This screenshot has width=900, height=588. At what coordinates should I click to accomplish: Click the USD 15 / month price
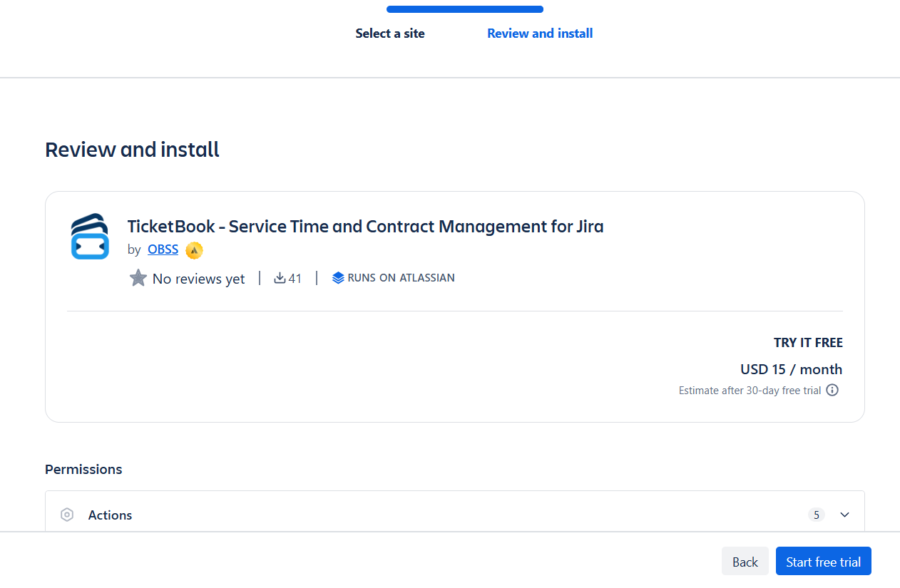[791, 369]
